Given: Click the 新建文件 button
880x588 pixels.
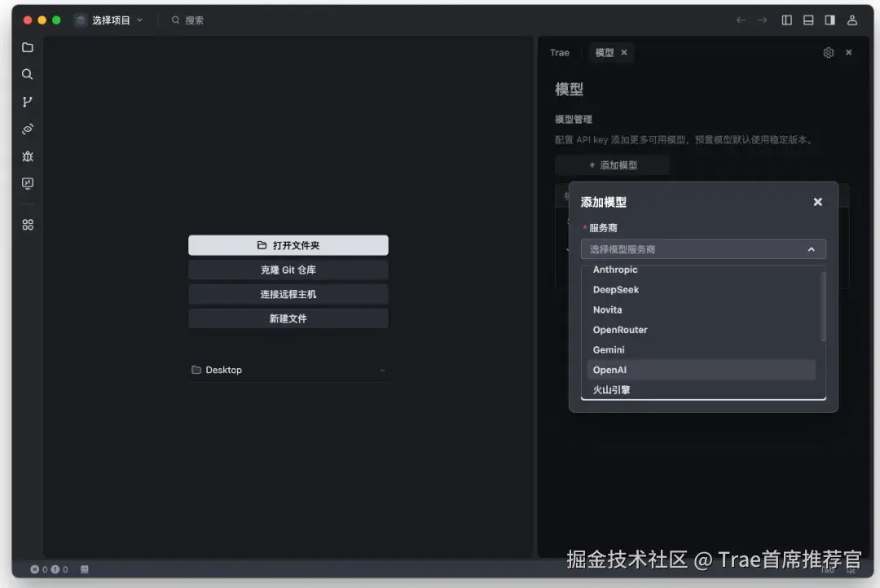Looking at the screenshot, I should (x=288, y=318).
